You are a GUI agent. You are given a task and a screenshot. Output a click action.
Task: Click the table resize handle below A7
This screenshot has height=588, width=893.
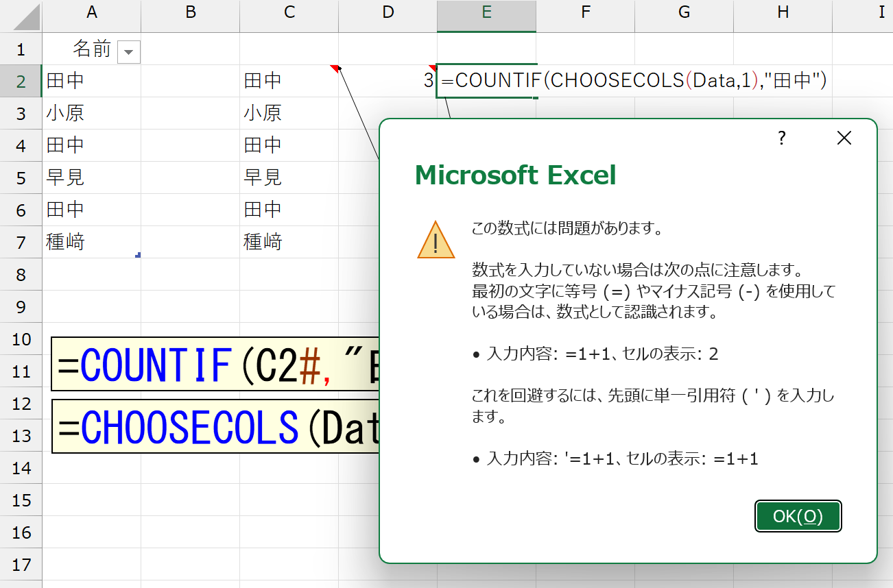coord(138,255)
